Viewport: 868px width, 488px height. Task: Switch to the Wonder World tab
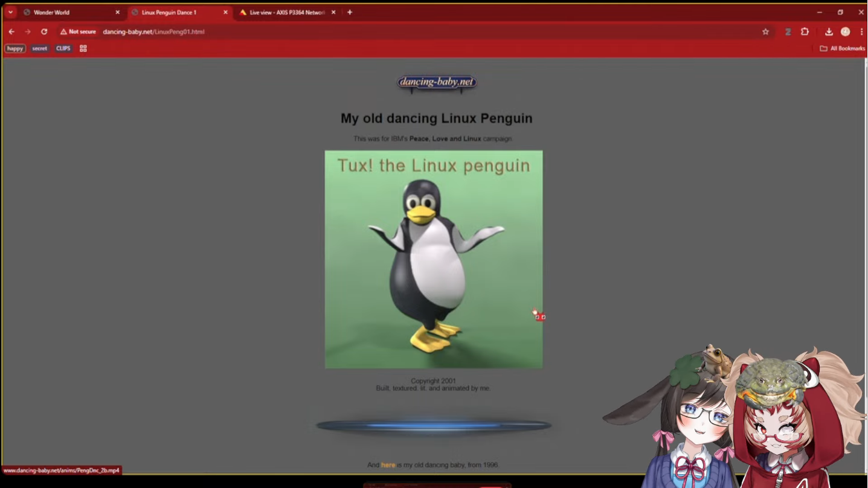65,12
